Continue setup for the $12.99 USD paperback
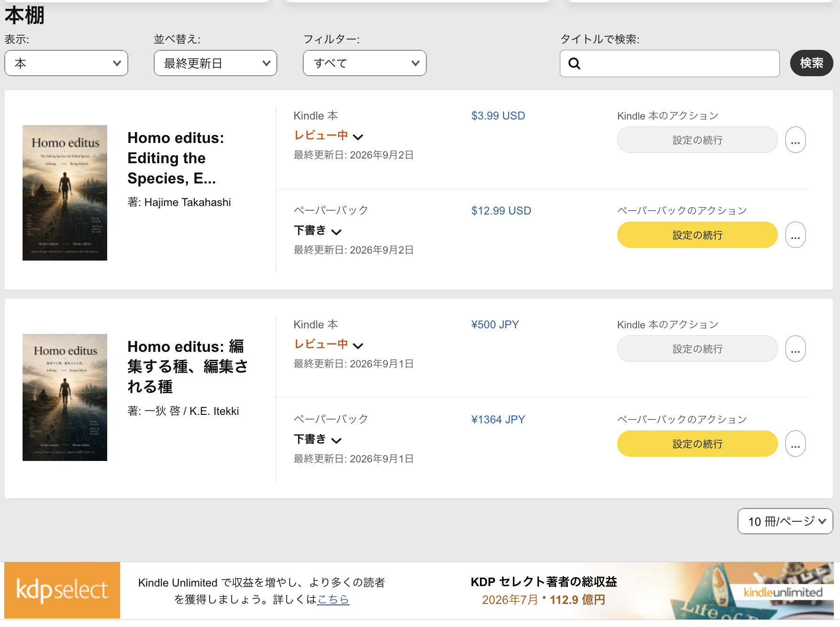 (x=697, y=235)
